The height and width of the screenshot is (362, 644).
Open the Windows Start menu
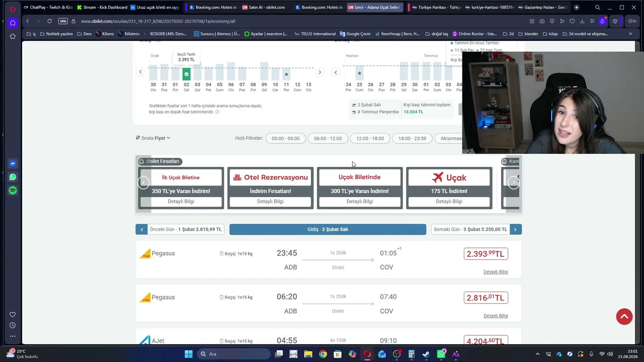(189, 354)
